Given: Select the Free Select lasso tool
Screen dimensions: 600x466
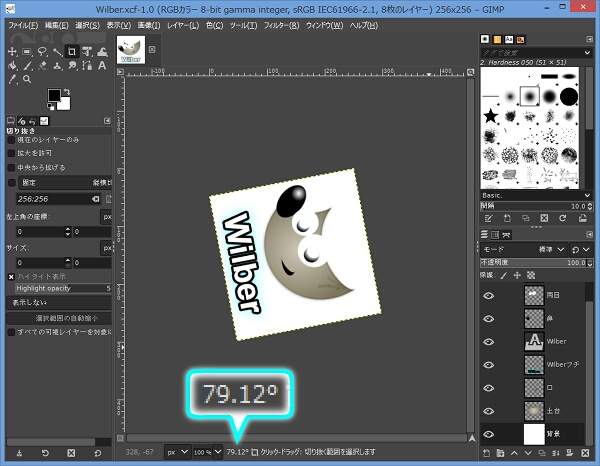Looking at the screenshot, I should [x=42, y=51].
